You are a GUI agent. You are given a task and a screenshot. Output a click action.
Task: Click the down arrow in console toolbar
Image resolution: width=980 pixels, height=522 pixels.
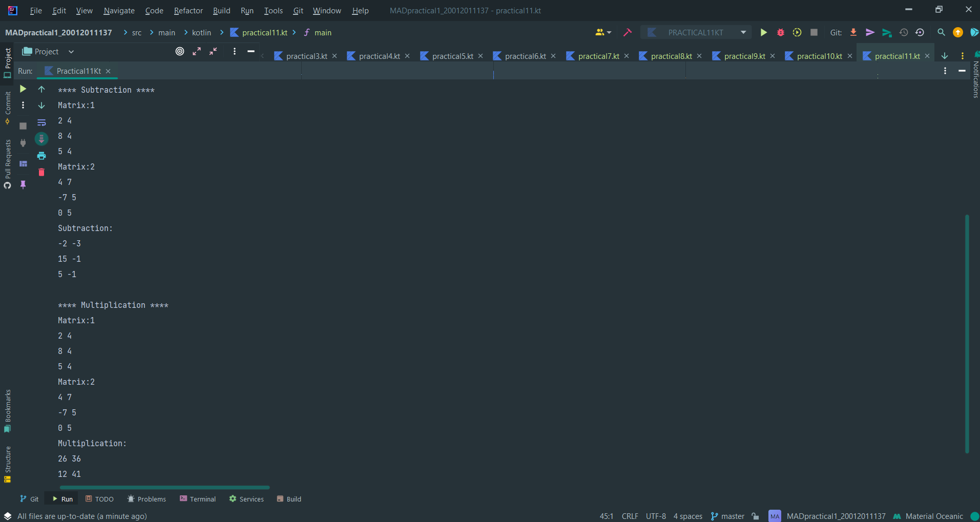click(41, 105)
